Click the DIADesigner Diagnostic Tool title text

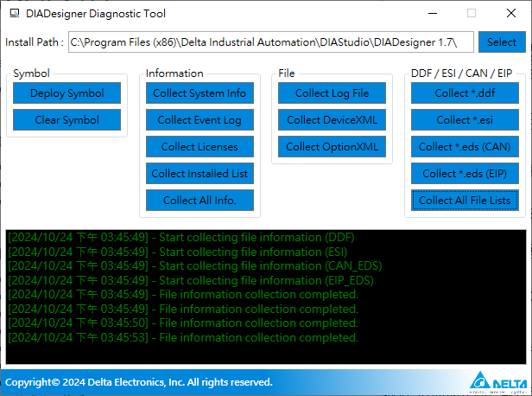pos(96,14)
